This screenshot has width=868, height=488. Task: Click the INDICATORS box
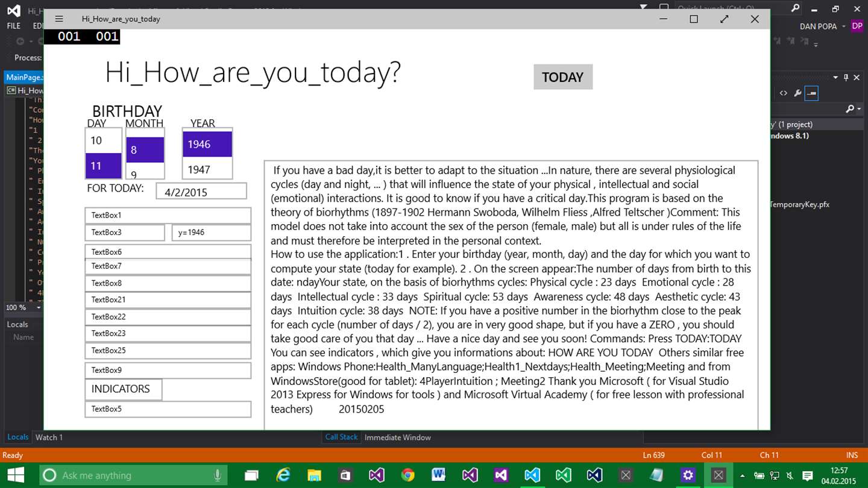pyautogui.click(x=124, y=389)
